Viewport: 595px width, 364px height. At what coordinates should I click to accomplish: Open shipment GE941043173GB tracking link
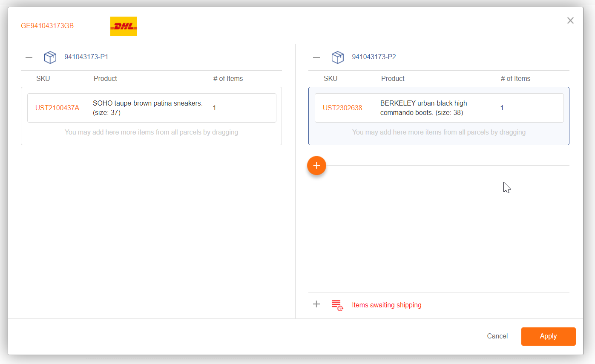[47, 26]
